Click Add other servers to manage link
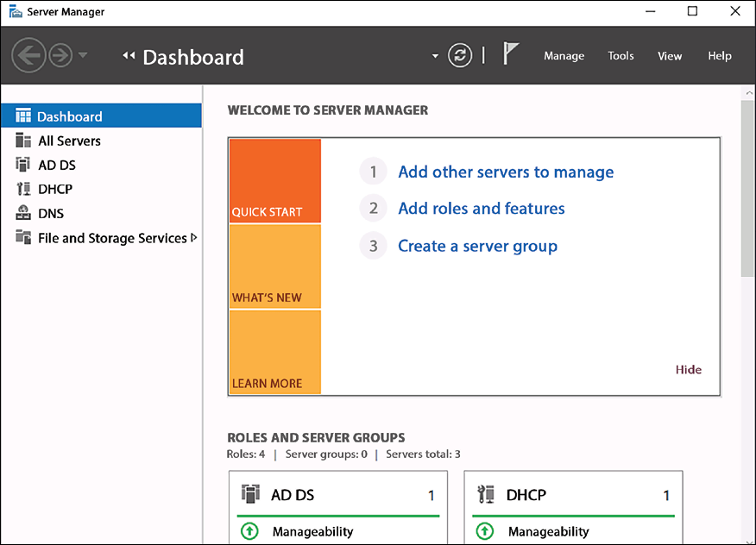Viewport: 756px width, 545px height. pyautogui.click(x=506, y=172)
